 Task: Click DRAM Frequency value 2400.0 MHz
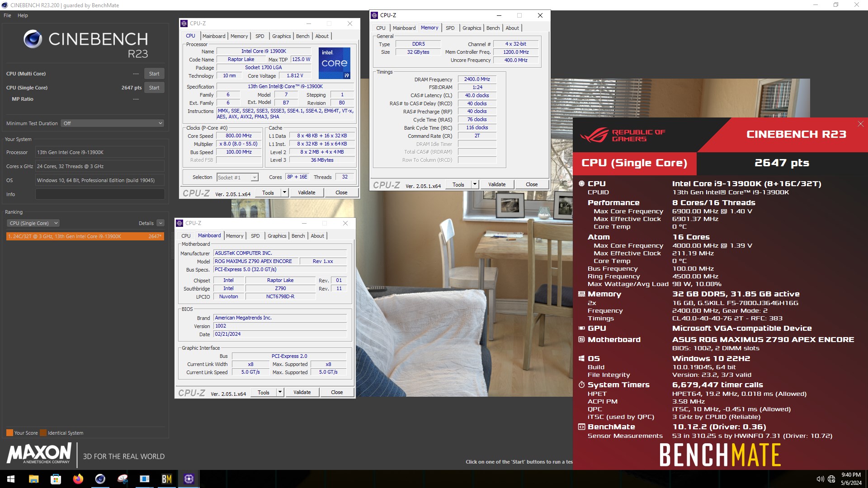point(477,79)
